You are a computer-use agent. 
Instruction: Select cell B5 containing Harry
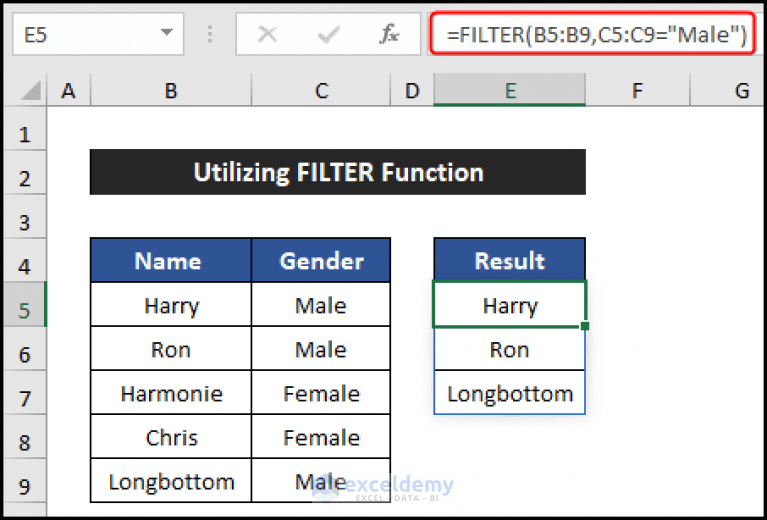pyautogui.click(x=171, y=304)
